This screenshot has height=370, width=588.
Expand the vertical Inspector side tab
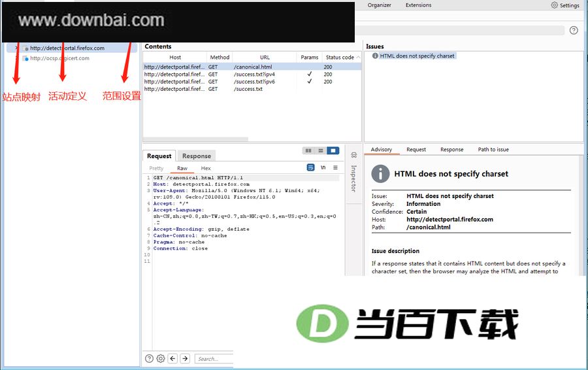353,178
